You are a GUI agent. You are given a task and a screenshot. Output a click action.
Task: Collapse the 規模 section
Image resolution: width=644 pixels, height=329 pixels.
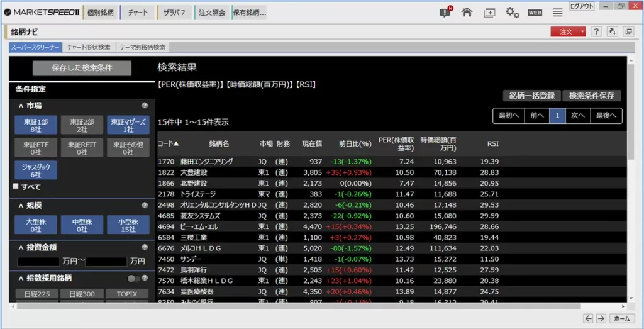click(21, 205)
